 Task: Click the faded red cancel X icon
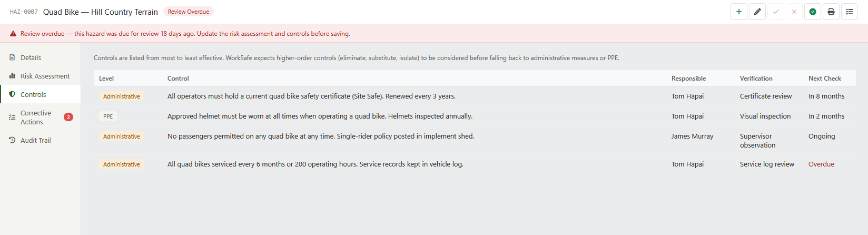point(794,12)
